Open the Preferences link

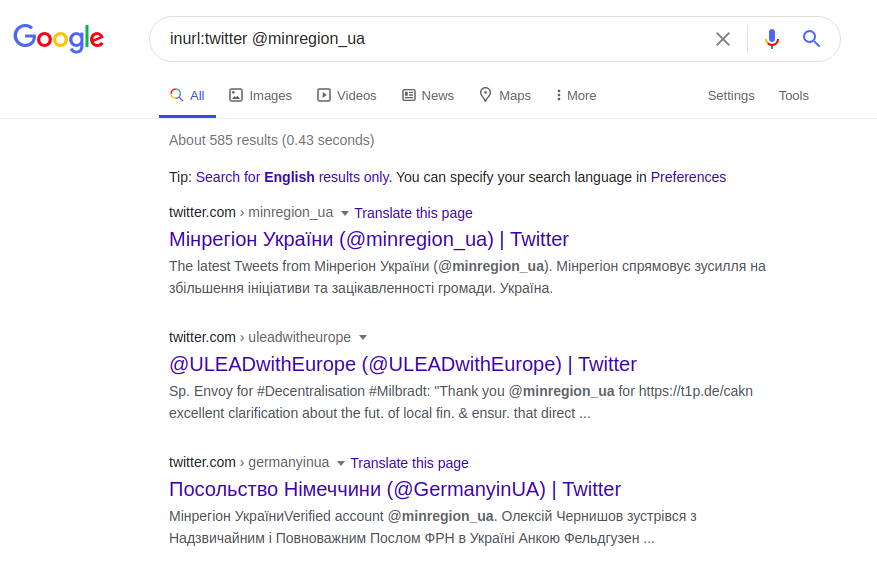[x=688, y=177]
